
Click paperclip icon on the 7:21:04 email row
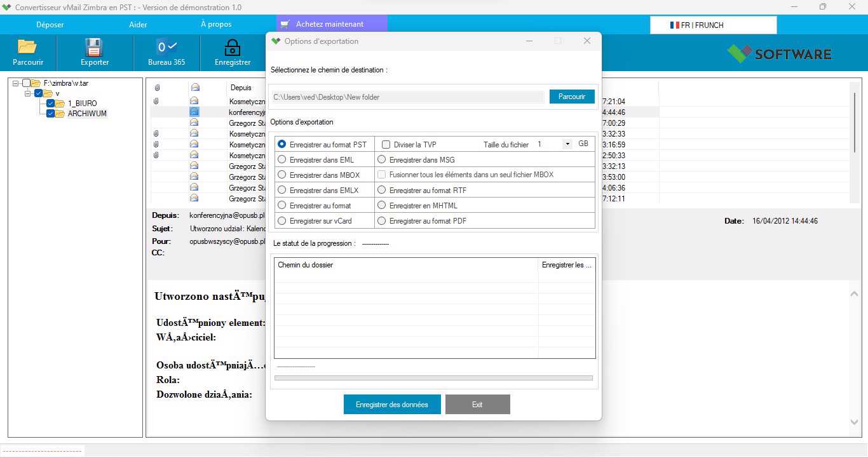pyautogui.click(x=156, y=101)
